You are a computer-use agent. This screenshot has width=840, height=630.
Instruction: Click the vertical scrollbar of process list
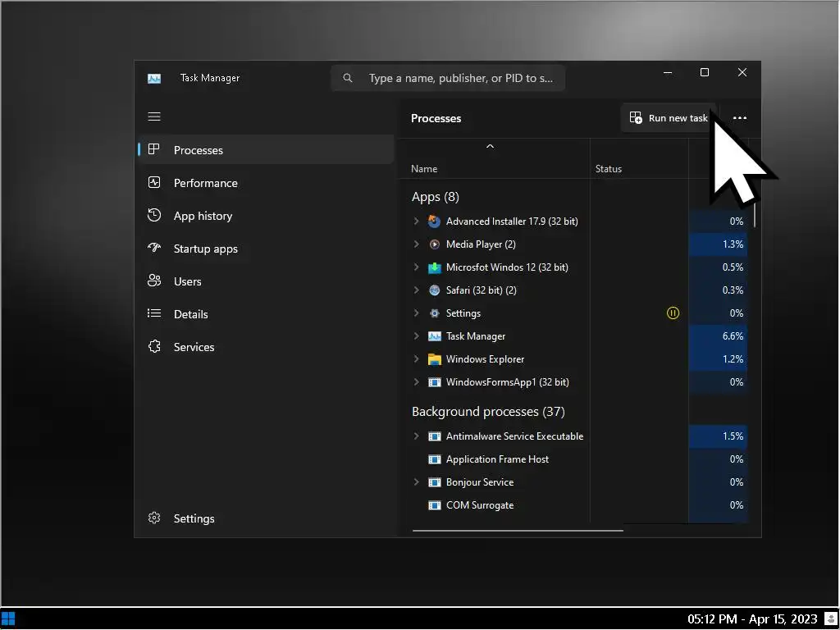click(755, 214)
